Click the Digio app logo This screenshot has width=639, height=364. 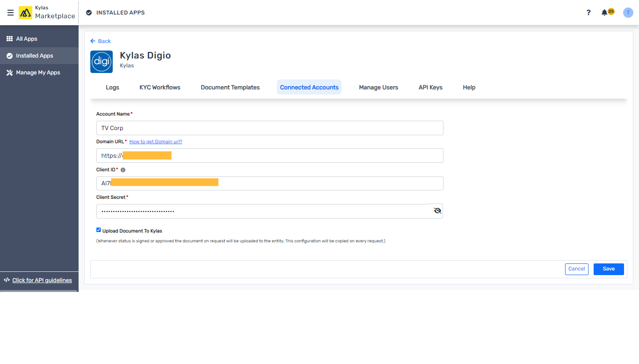pyautogui.click(x=101, y=61)
